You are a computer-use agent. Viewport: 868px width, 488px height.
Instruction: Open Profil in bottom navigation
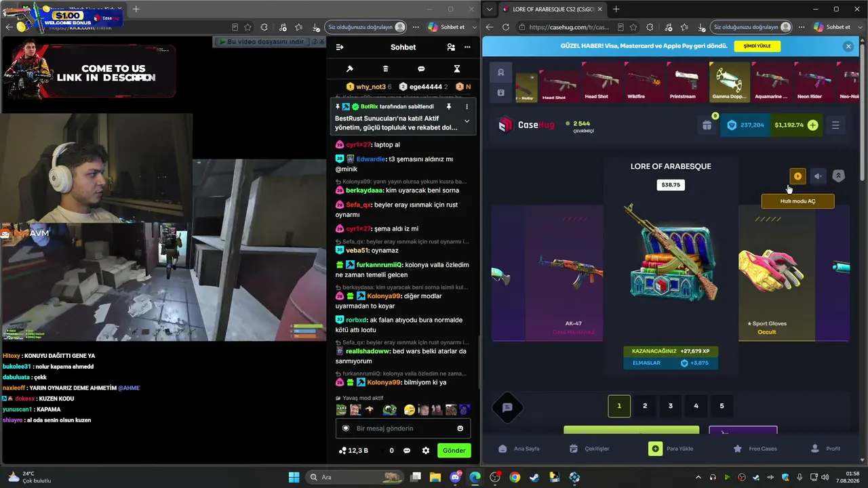tap(825, 449)
